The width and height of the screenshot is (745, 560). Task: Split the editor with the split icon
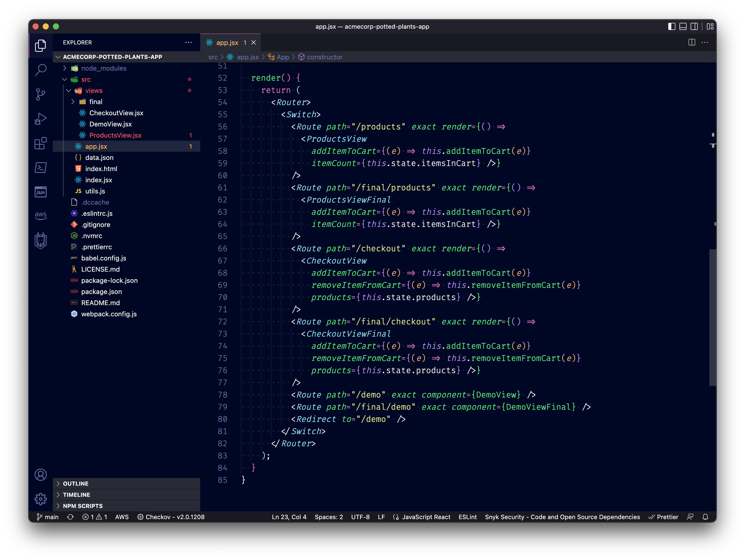click(692, 42)
